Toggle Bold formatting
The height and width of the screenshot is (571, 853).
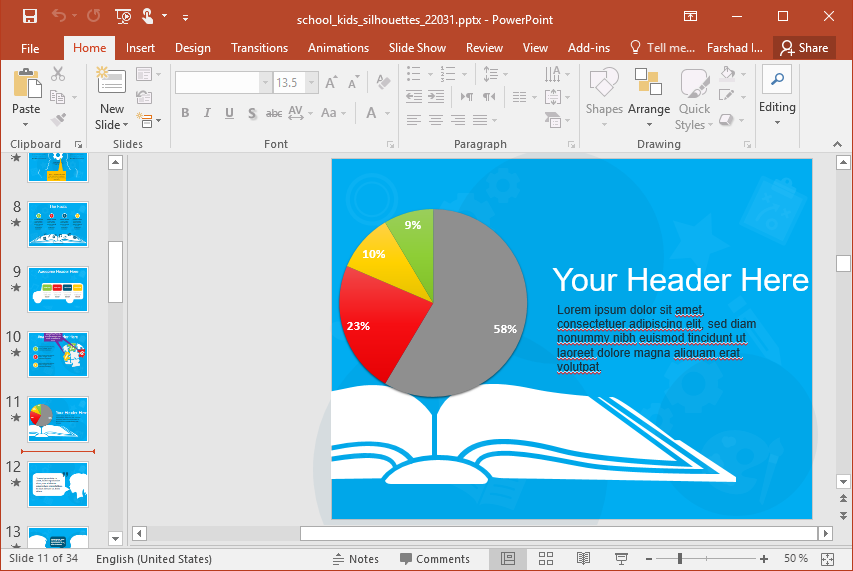click(x=186, y=113)
